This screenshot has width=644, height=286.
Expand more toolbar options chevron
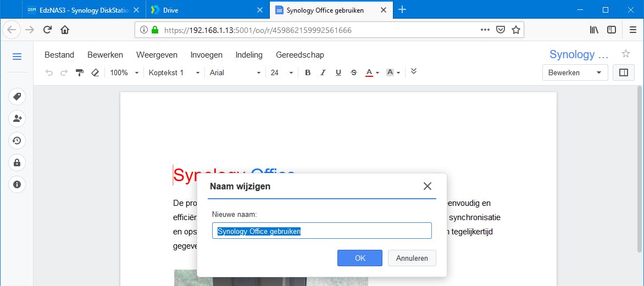(414, 71)
